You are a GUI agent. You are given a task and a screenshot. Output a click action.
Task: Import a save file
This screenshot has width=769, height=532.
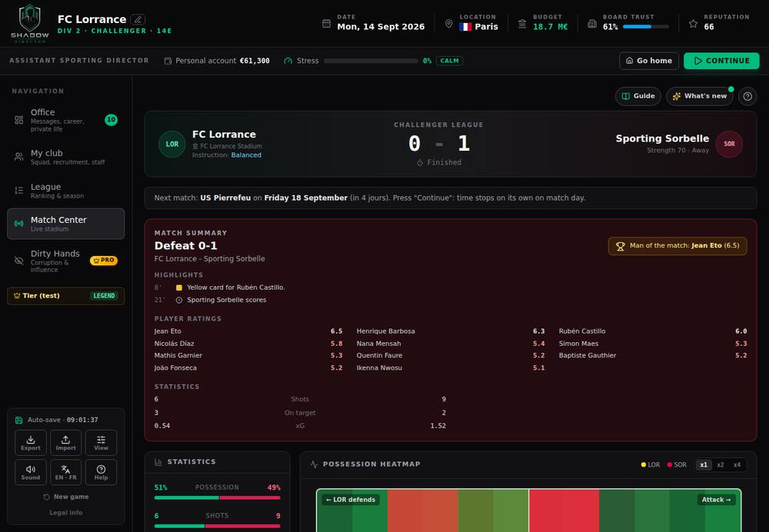(65, 443)
